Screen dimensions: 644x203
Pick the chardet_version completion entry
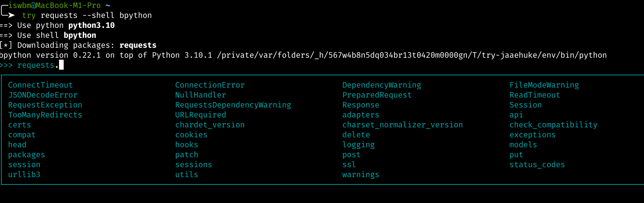point(210,125)
